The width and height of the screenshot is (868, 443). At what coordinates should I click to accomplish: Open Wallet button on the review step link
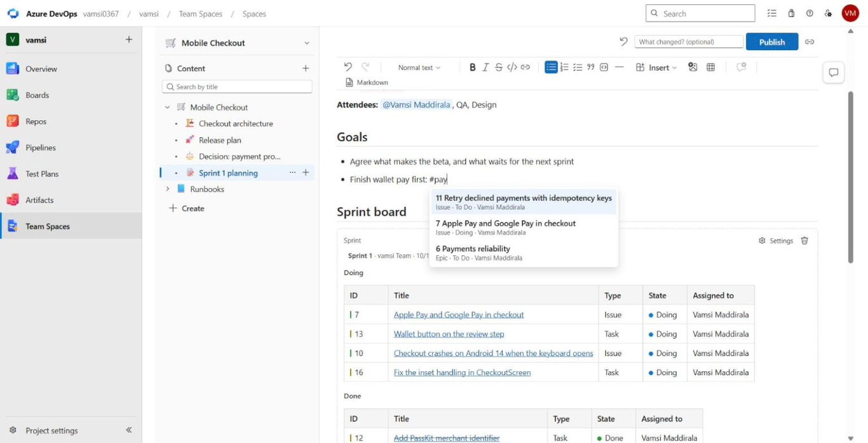[x=449, y=334]
